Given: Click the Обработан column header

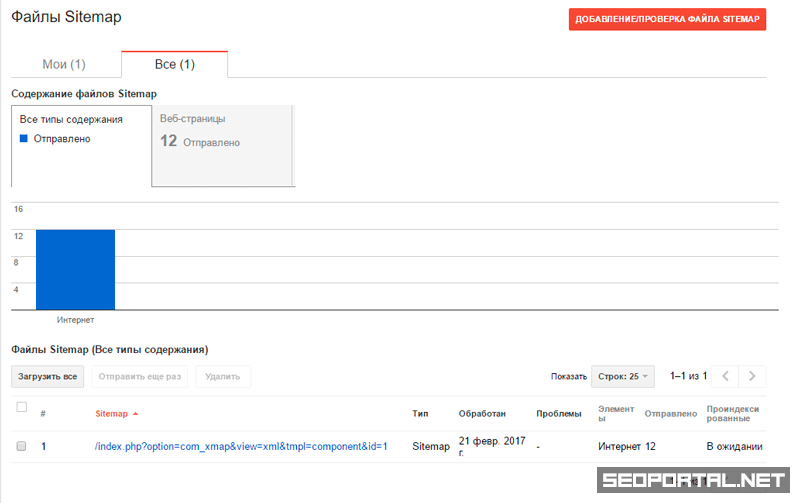Looking at the screenshot, I should coord(482,414).
